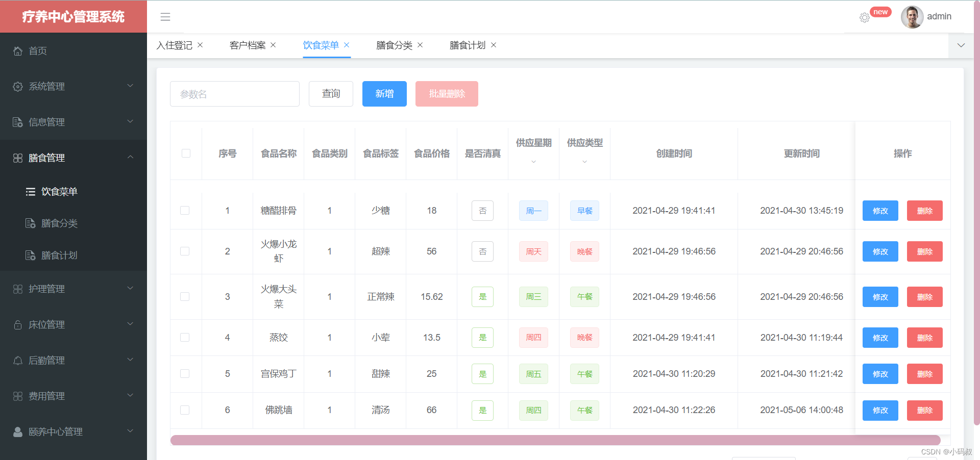Switch to the 膳食分类 tab
The image size is (980, 460).
[x=394, y=45]
